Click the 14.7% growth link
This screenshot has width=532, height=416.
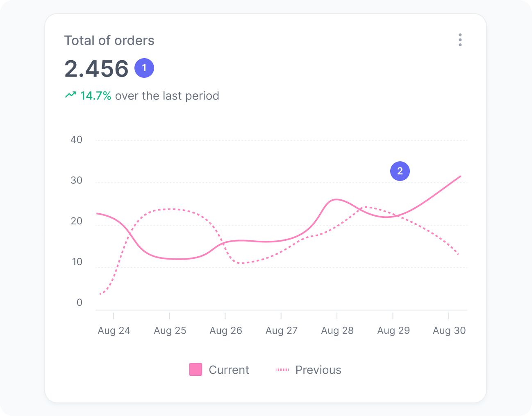click(95, 96)
